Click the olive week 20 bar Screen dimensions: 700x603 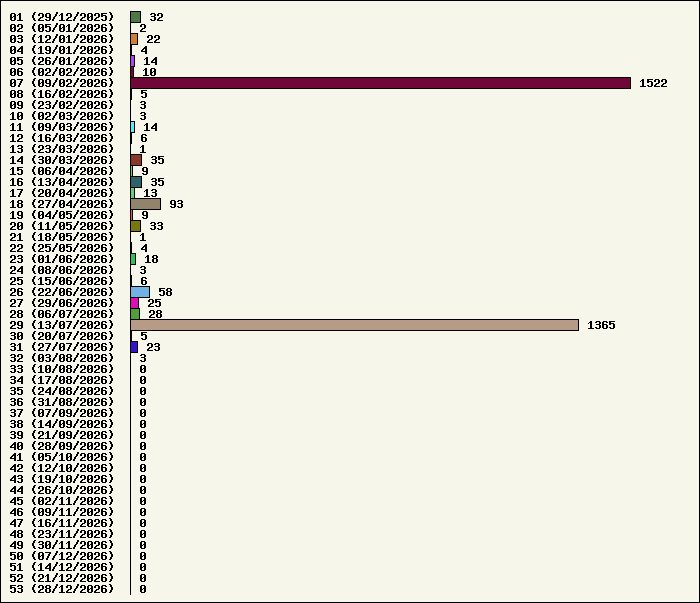(x=136, y=226)
